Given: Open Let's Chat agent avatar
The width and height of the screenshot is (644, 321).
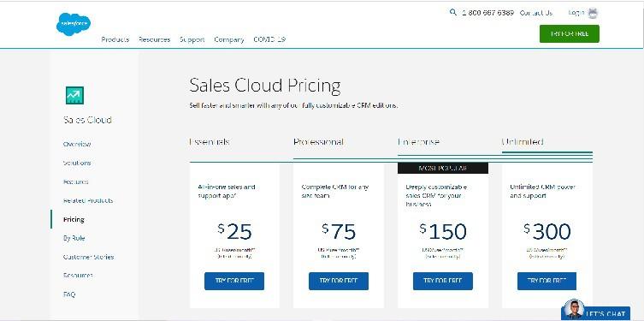Looking at the screenshot, I should click(x=574, y=310).
